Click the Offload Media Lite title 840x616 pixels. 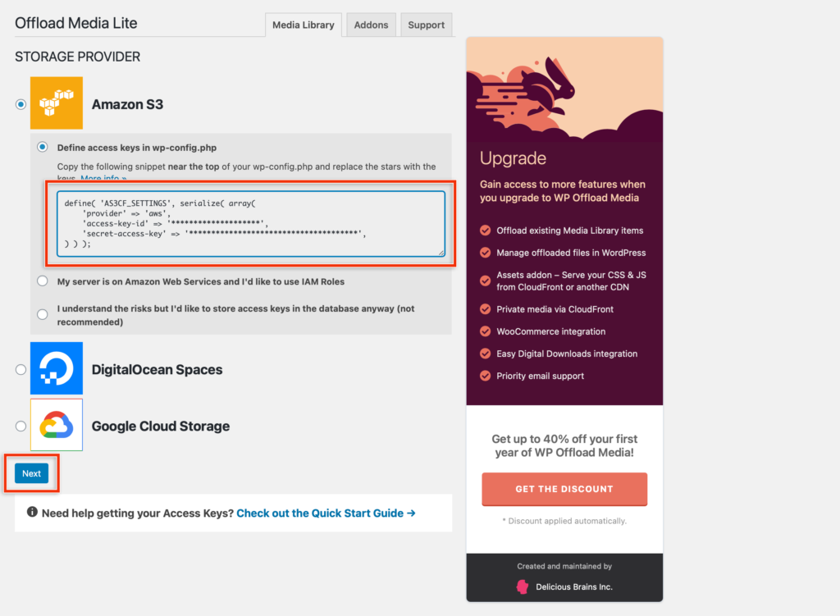pos(76,23)
